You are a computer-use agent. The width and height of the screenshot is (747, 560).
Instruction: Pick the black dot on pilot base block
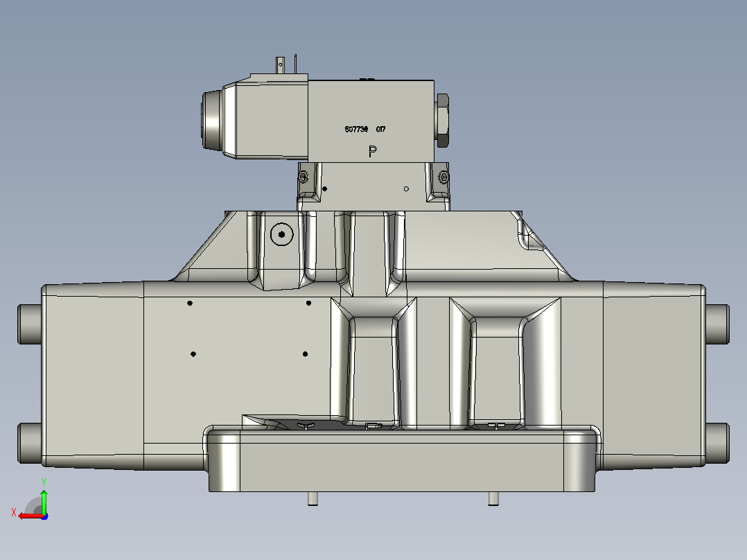pyautogui.click(x=324, y=189)
